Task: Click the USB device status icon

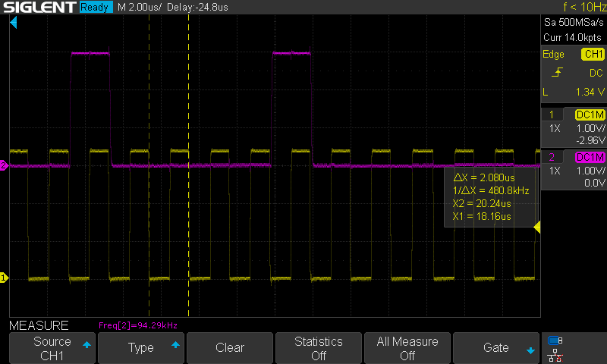Action: (555, 340)
